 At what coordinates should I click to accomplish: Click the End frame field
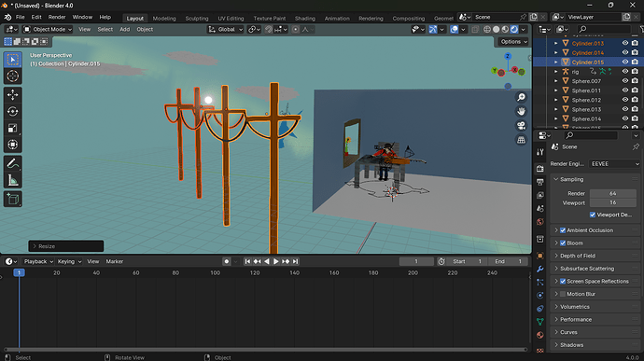pyautogui.click(x=508, y=261)
